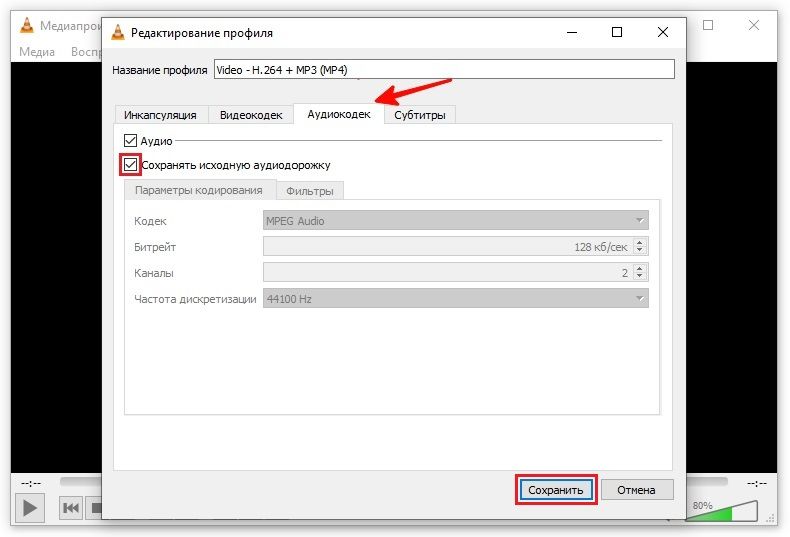Go to the Субтитры tab
The height and width of the screenshot is (537, 790).
[x=419, y=115]
